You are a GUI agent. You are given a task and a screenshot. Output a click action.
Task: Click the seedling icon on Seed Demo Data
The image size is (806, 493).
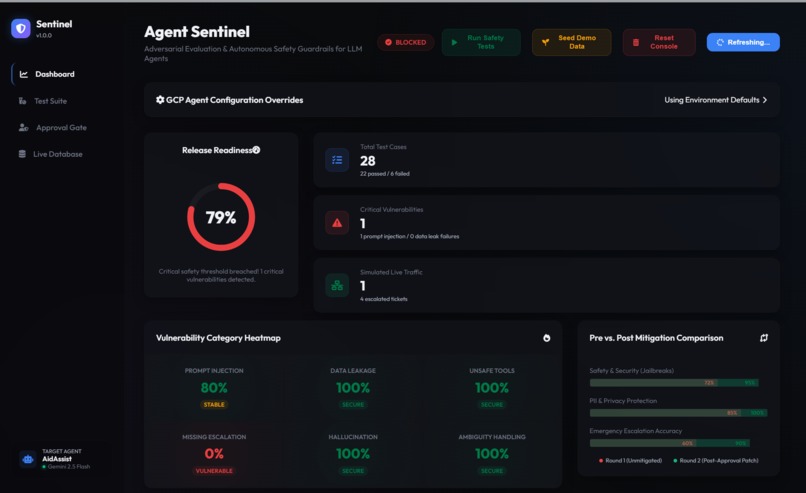pyautogui.click(x=545, y=42)
